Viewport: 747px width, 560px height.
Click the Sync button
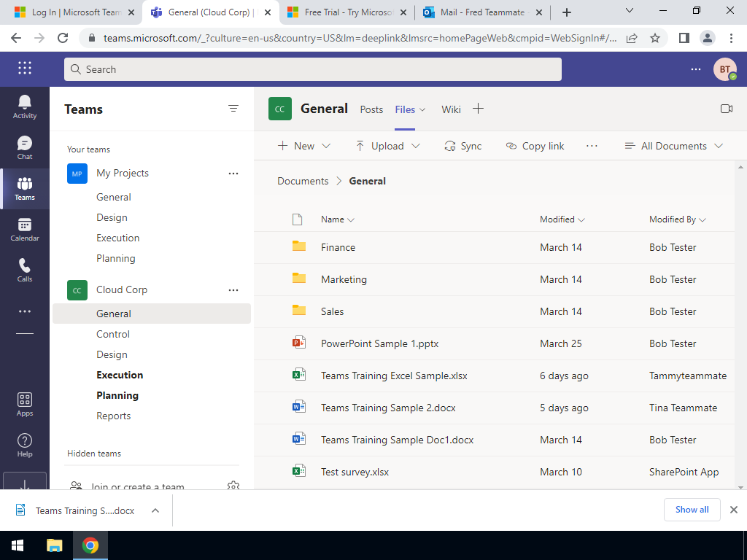click(462, 146)
